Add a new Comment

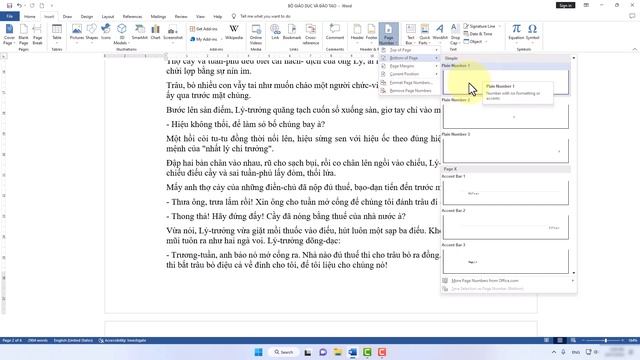point(335,33)
